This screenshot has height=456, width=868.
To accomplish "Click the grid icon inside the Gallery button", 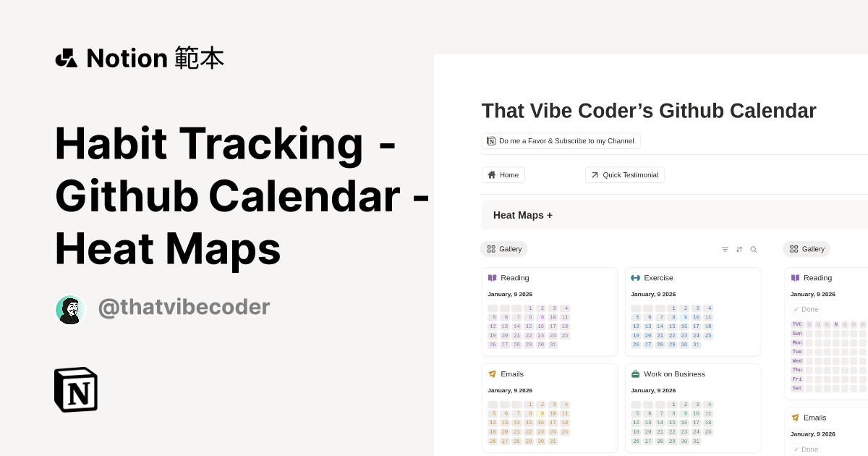I will [493, 249].
